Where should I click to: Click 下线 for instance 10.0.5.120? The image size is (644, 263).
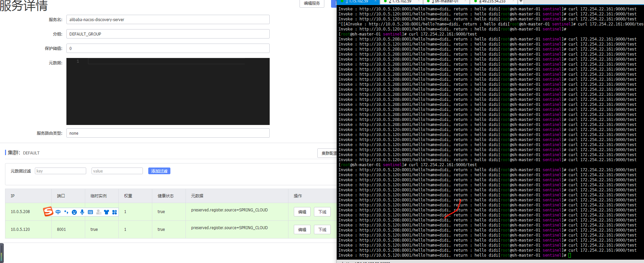click(322, 229)
